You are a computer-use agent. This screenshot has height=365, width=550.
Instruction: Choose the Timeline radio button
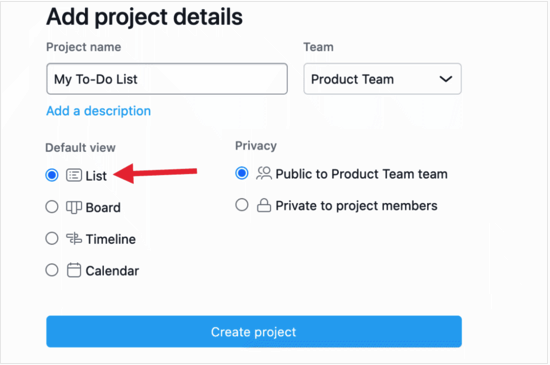coord(52,238)
